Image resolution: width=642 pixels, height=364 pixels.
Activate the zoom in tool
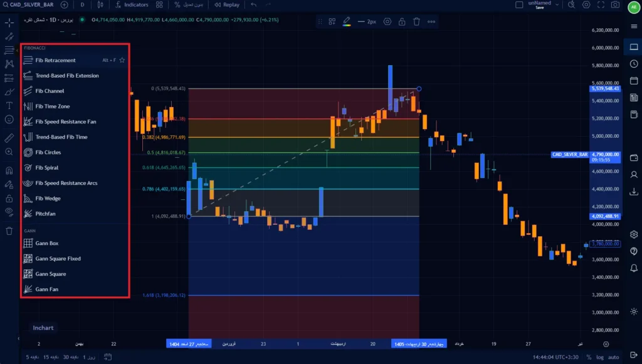[x=9, y=152]
